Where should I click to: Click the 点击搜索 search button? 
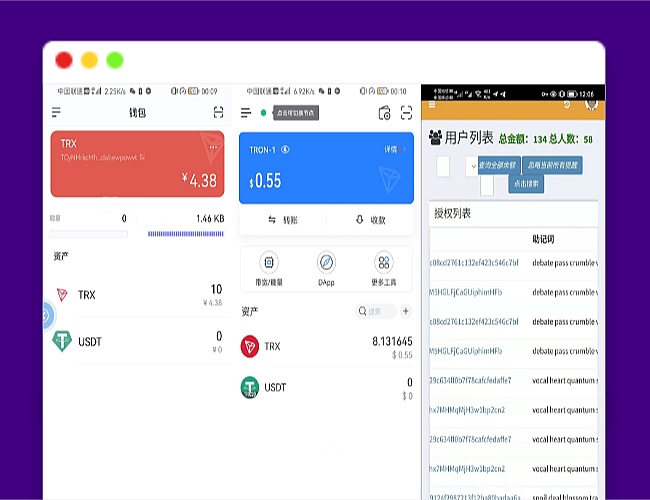tap(526, 184)
